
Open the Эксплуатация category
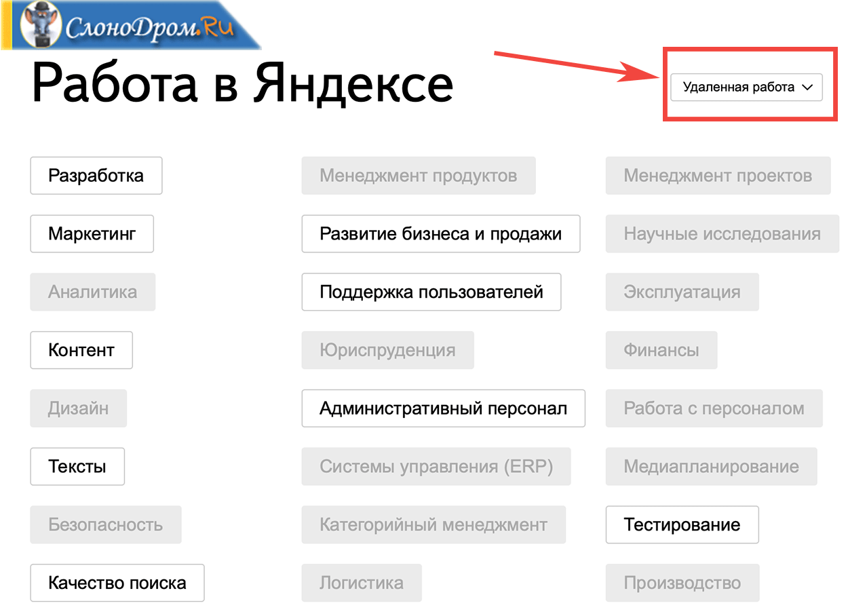point(682,292)
